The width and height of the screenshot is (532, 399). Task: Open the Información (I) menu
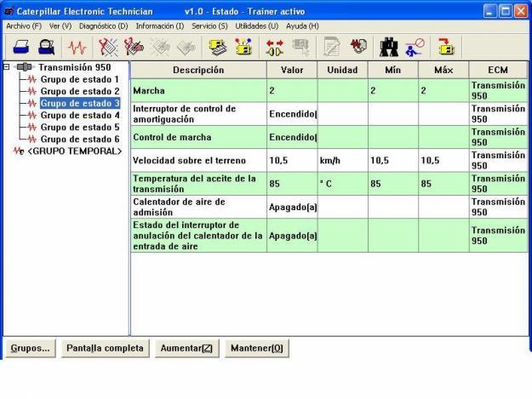(160, 26)
